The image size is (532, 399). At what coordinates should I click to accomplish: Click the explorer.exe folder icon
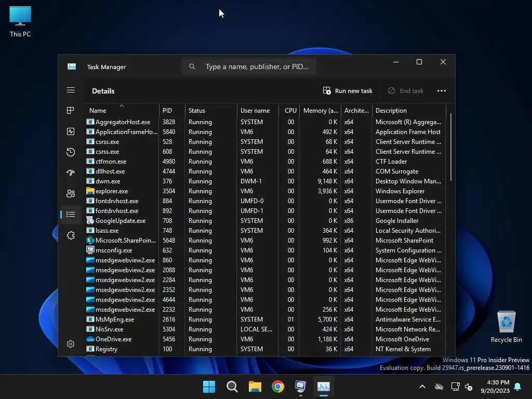coord(90,191)
